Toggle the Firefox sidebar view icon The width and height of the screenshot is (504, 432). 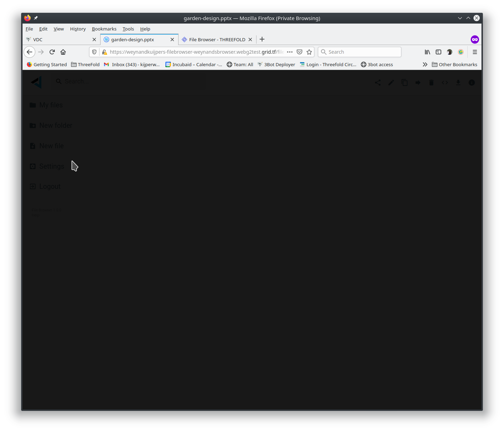438,52
